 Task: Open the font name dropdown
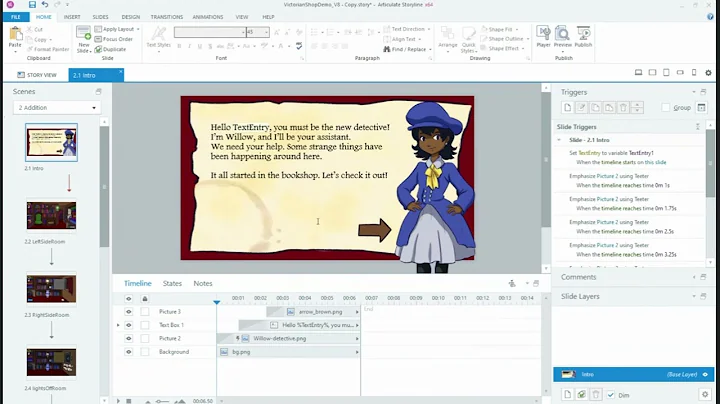[x=243, y=32]
